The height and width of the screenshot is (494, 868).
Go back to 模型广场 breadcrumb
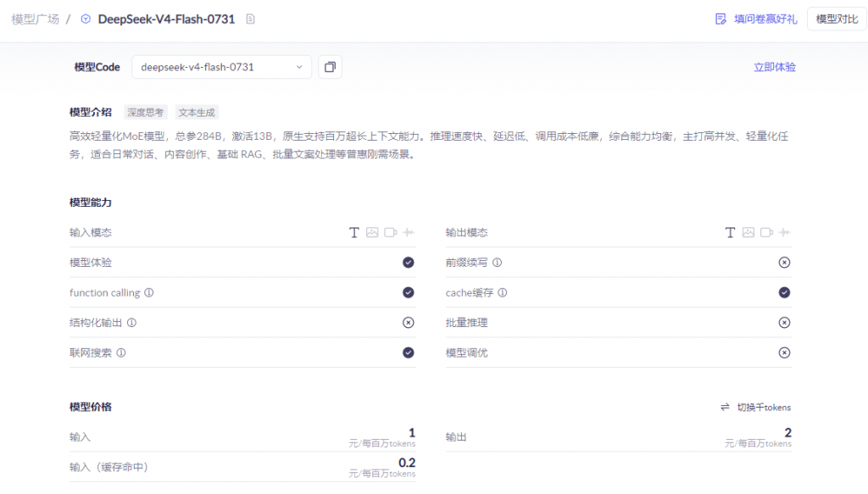pos(36,19)
